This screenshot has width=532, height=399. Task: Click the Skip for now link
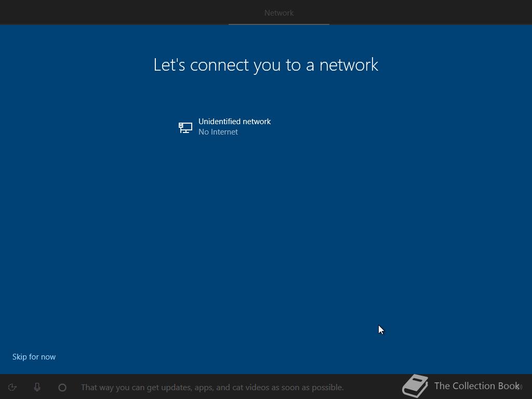coord(34,356)
